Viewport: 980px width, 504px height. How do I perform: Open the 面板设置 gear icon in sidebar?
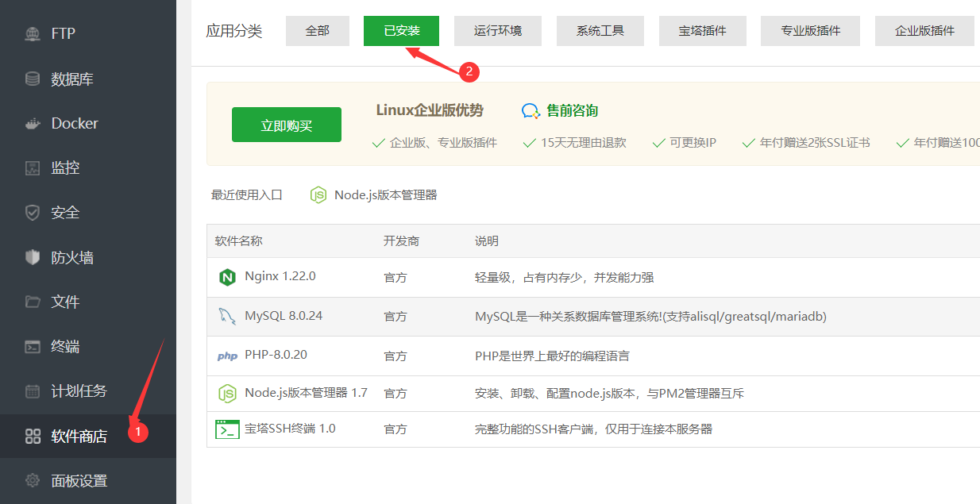coord(33,480)
